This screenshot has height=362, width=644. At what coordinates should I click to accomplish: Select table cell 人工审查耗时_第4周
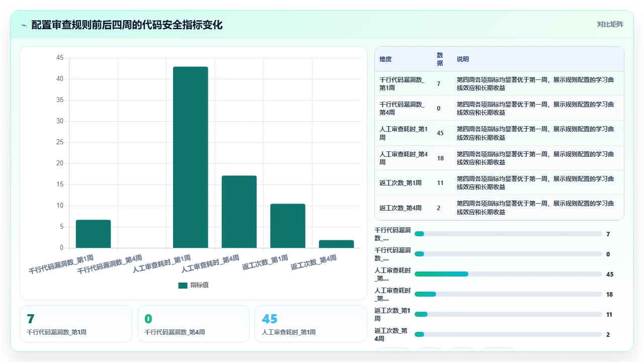(404, 158)
